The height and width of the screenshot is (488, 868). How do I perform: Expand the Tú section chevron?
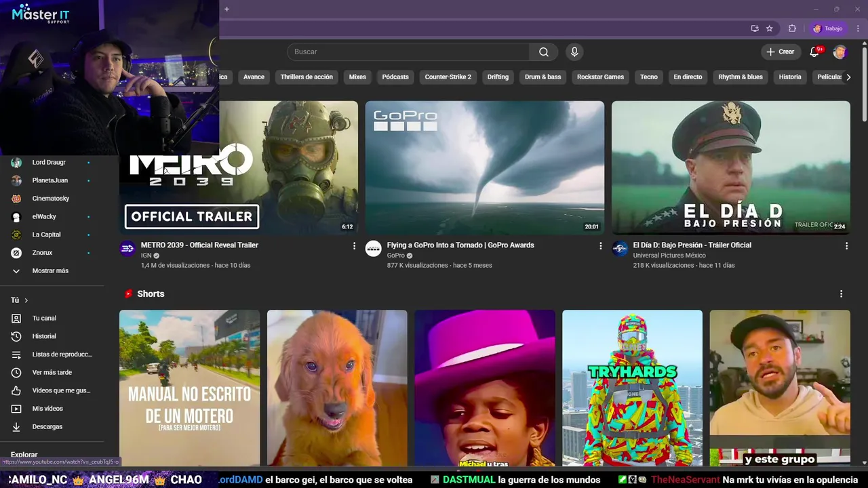tap(26, 300)
